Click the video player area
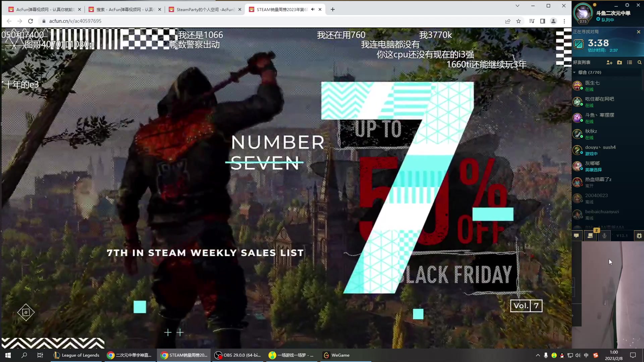Viewport: 644px width, 362px height. [x=286, y=188]
